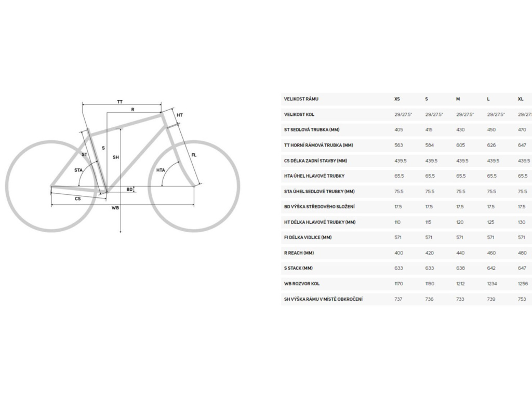Click the CS chainstay label in diagram

(77, 198)
